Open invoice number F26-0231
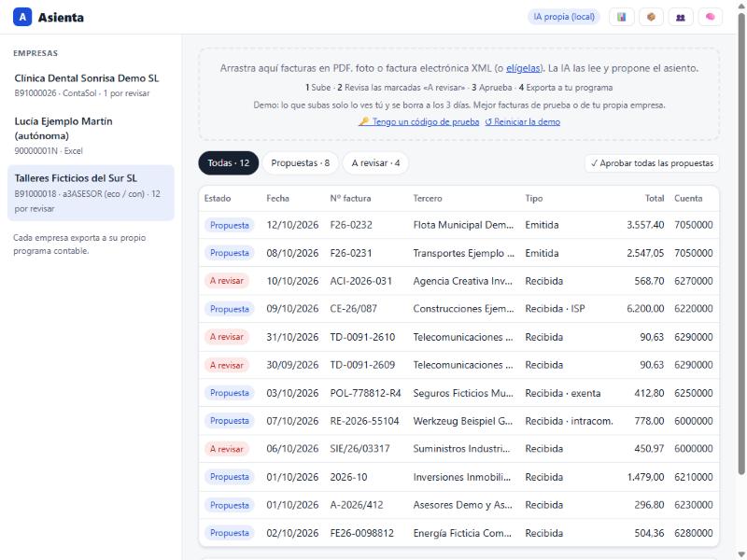This screenshot has height=560, width=747. tap(351, 253)
